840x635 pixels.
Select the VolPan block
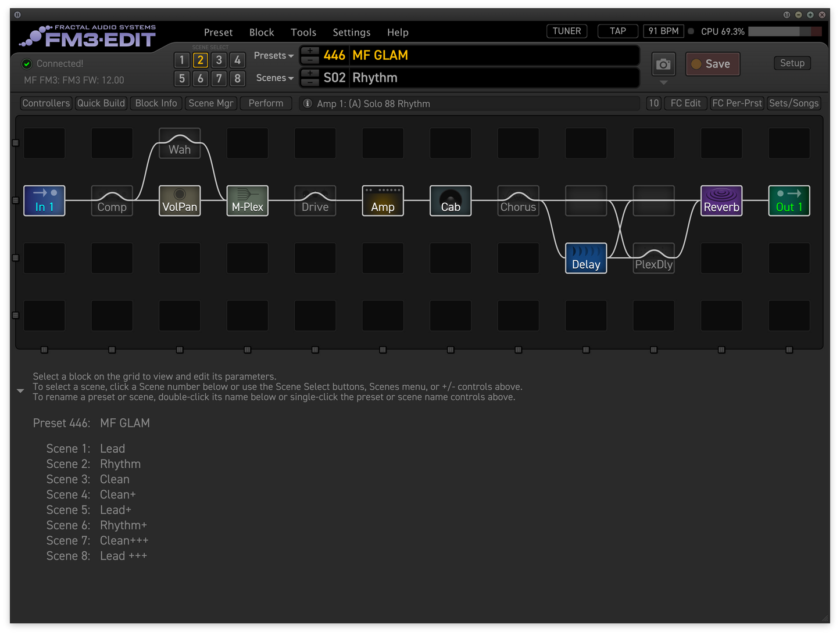tap(180, 200)
